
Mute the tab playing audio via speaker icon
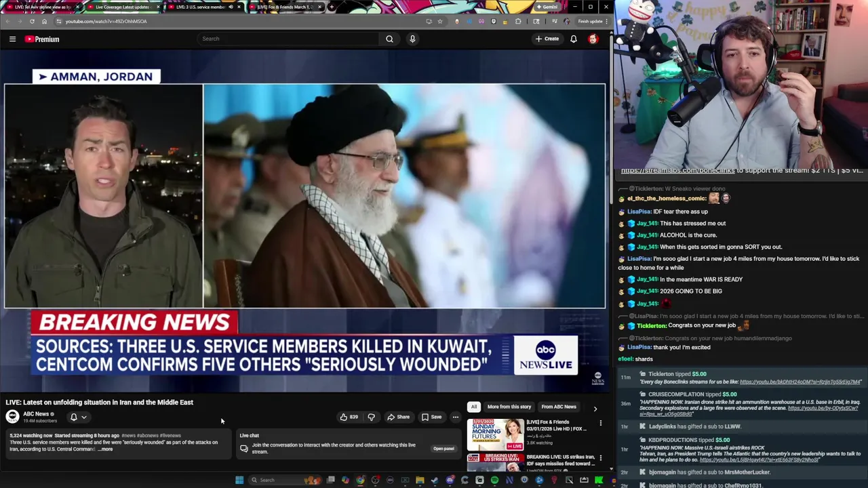click(x=231, y=7)
